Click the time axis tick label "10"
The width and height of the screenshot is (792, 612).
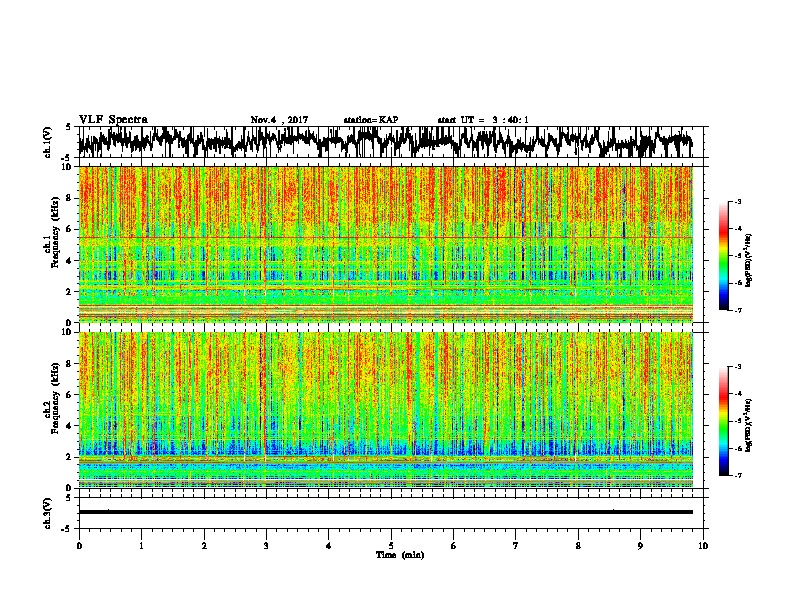pyautogui.click(x=703, y=546)
